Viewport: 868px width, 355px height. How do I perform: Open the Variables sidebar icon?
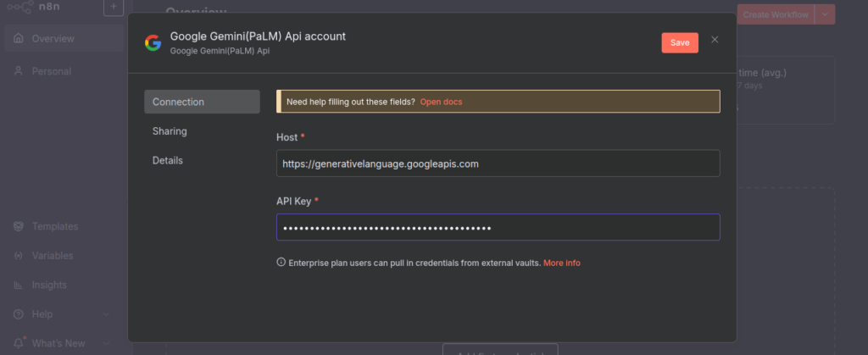coord(19,256)
